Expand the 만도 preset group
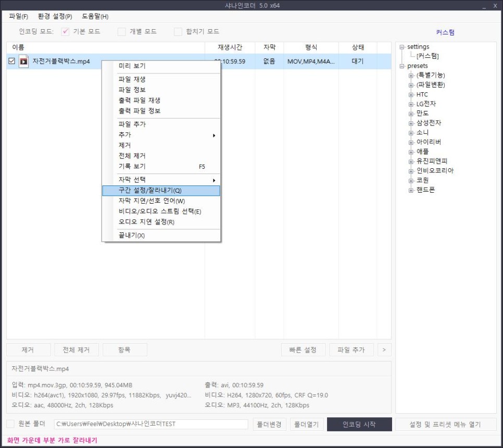 pos(411,114)
